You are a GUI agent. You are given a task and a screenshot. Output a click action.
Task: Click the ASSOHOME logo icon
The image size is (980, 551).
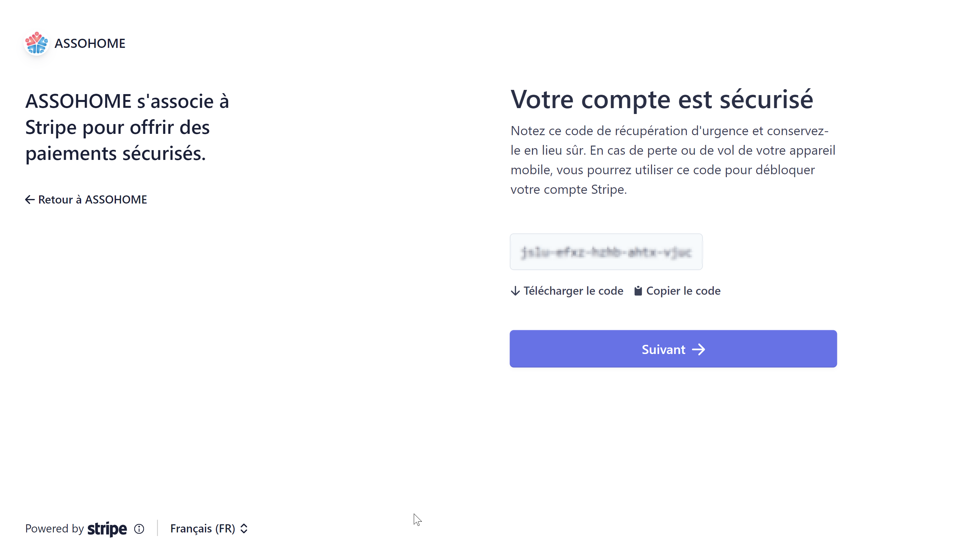pyautogui.click(x=36, y=43)
